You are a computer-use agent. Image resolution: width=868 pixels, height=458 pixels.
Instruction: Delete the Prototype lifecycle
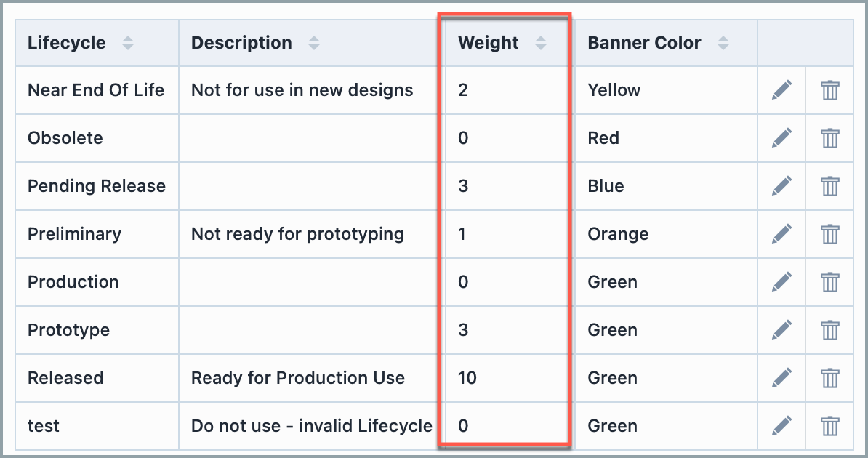tap(829, 330)
